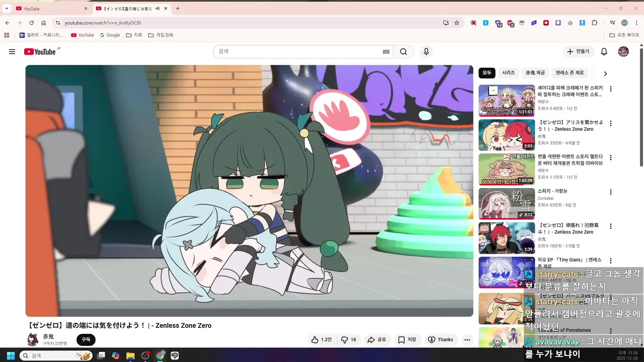
Task: Open OBS Studio from the taskbar
Action: [x=145, y=355]
